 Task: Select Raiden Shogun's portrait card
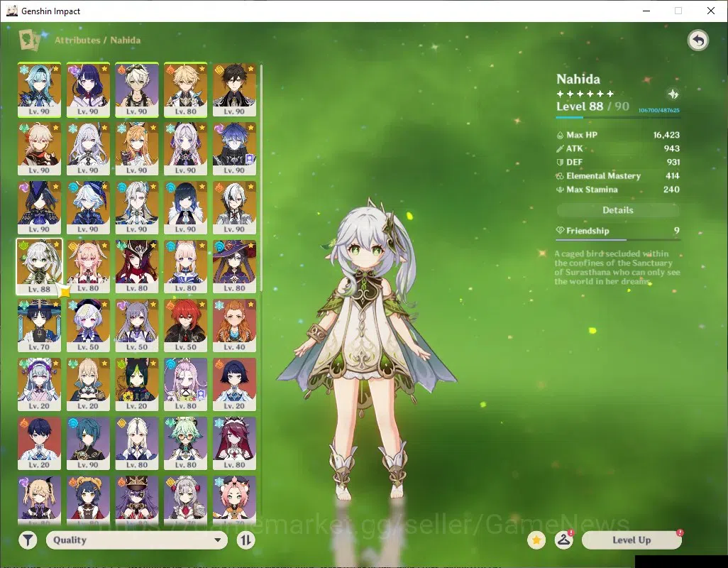(x=88, y=89)
